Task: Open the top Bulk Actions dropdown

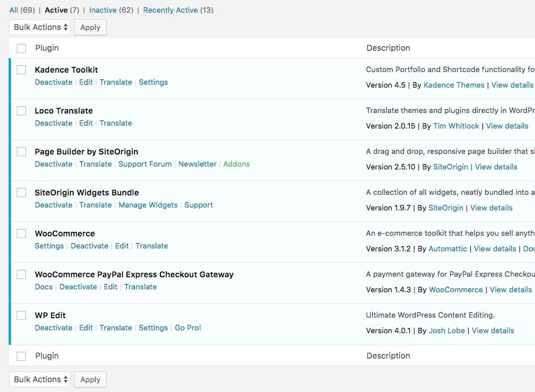Action: [40, 27]
